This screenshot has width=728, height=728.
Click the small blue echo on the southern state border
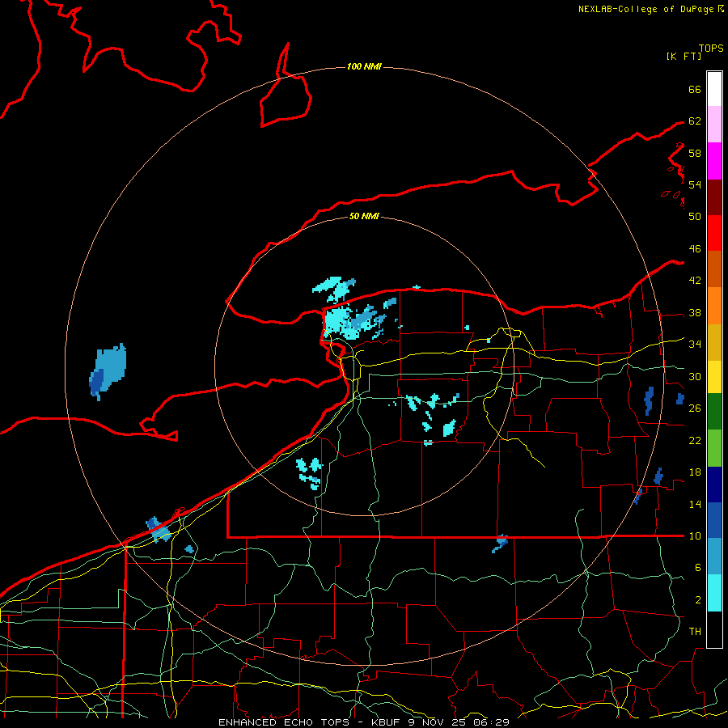coord(500,544)
